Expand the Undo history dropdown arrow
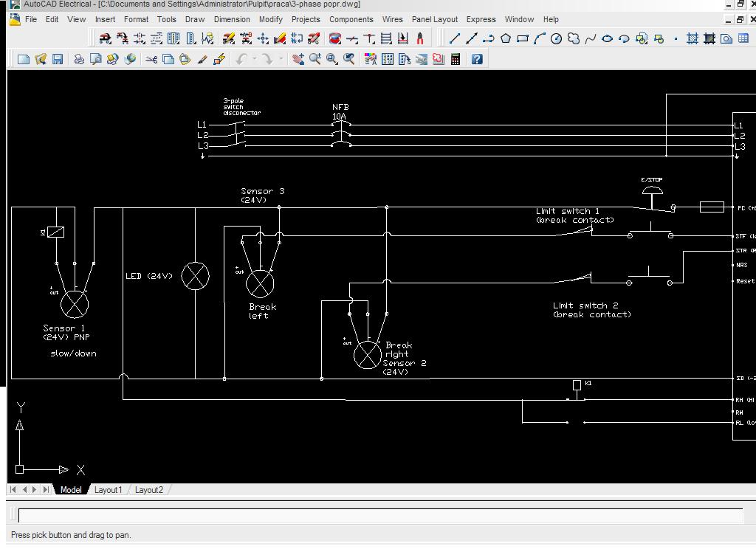 click(x=254, y=59)
